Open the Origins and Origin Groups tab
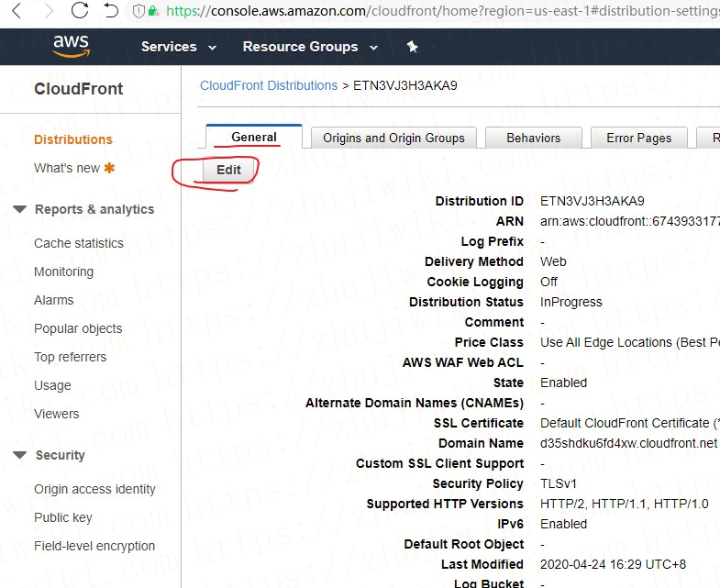Image resolution: width=720 pixels, height=588 pixels. pos(393,138)
